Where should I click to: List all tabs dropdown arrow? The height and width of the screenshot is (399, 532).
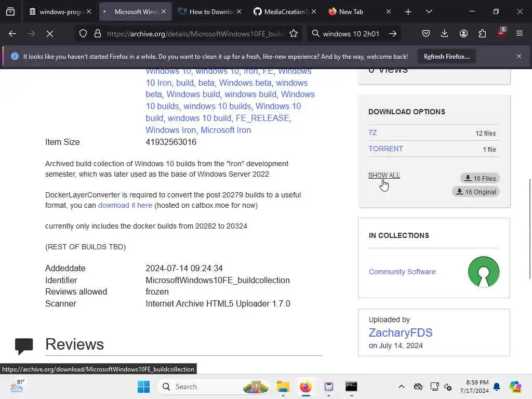429,12
